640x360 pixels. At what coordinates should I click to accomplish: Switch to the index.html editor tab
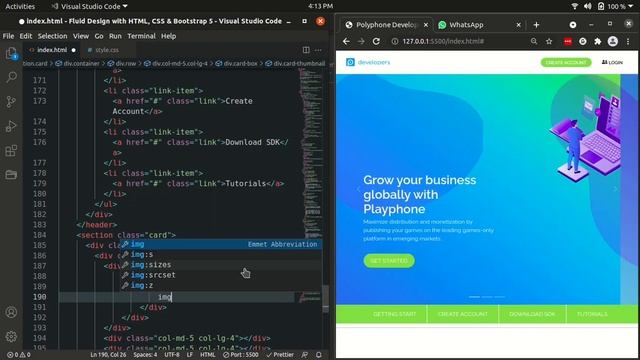point(52,50)
